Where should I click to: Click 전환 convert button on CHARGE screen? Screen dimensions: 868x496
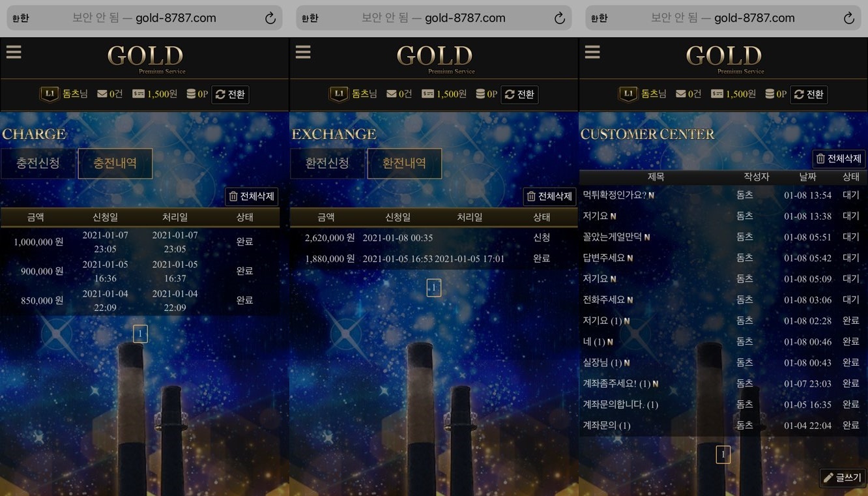231,95
